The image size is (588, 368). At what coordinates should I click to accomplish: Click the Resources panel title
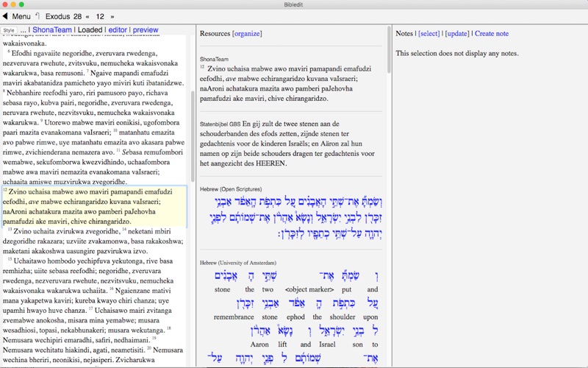click(x=215, y=33)
